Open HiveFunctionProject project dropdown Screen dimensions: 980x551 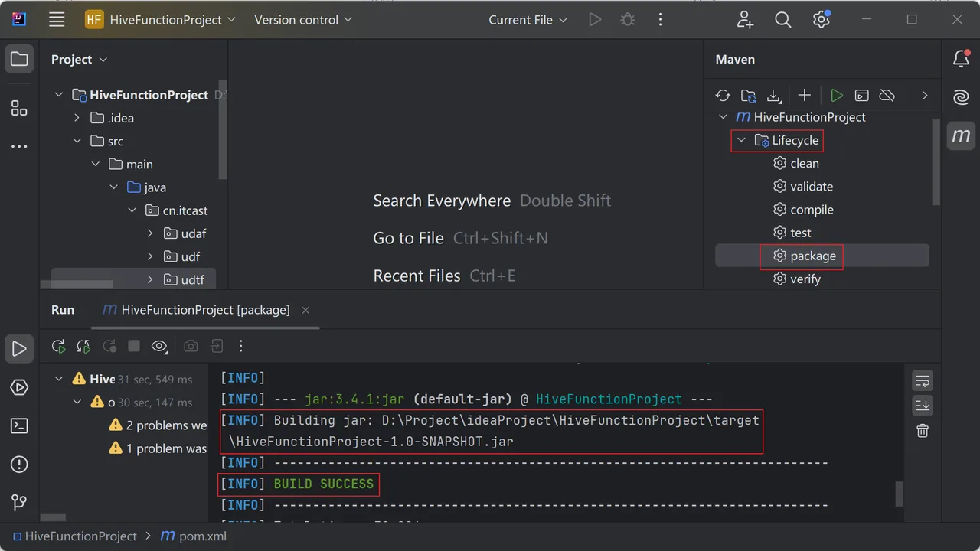tap(161, 20)
